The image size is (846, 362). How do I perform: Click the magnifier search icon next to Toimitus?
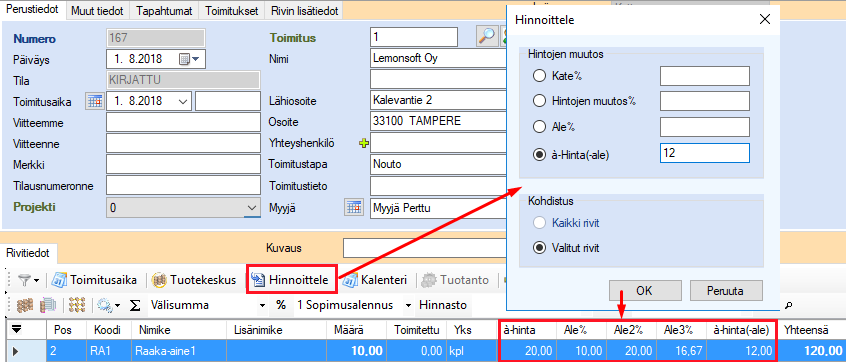(x=486, y=36)
